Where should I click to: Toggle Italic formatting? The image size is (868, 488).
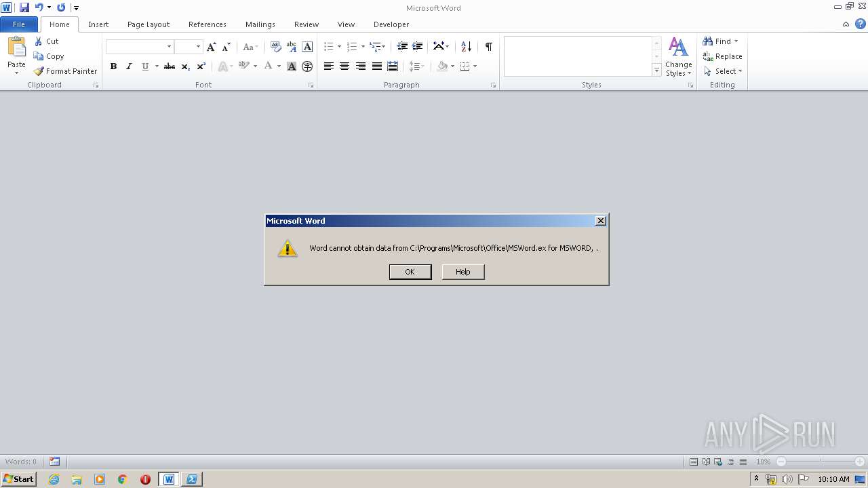click(x=129, y=66)
